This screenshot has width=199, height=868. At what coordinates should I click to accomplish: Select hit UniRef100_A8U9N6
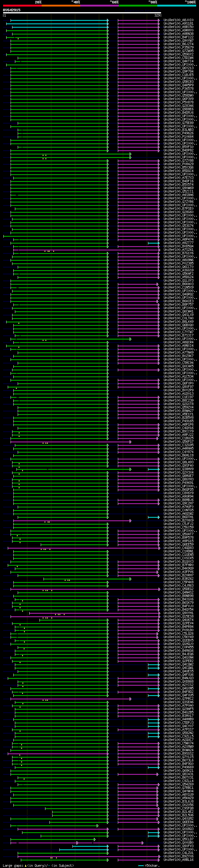pyautogui.click(x=178, y=260)
